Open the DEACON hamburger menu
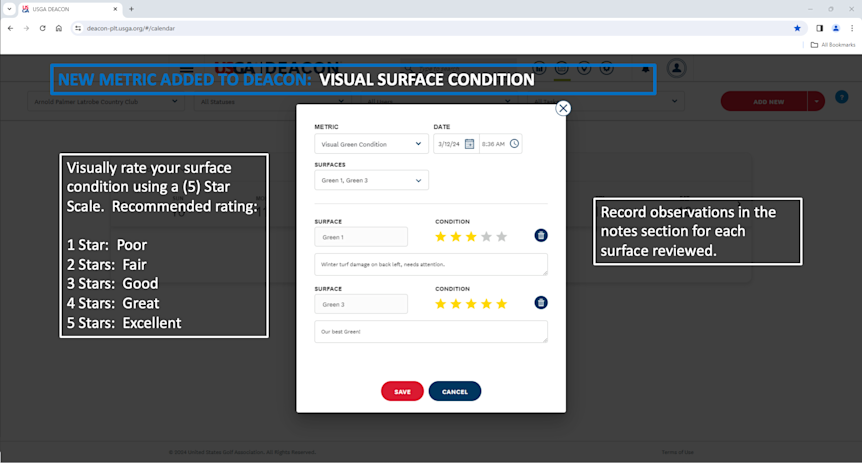 click(x=186, y=69)
